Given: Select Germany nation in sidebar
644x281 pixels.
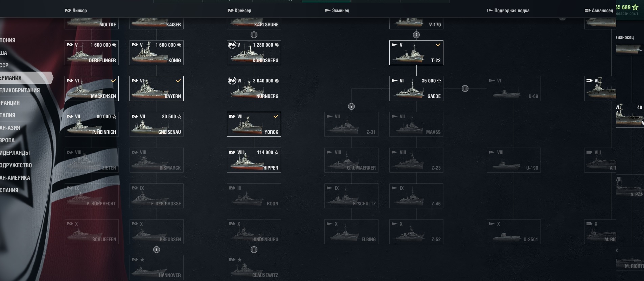Looking at the screenshot, I should (26, 78).
